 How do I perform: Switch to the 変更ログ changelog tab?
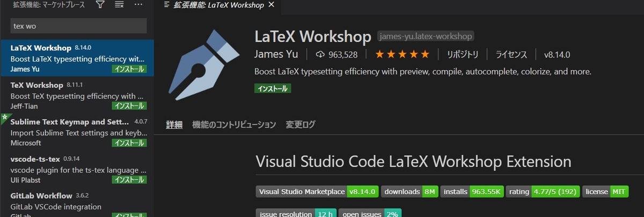301,125
